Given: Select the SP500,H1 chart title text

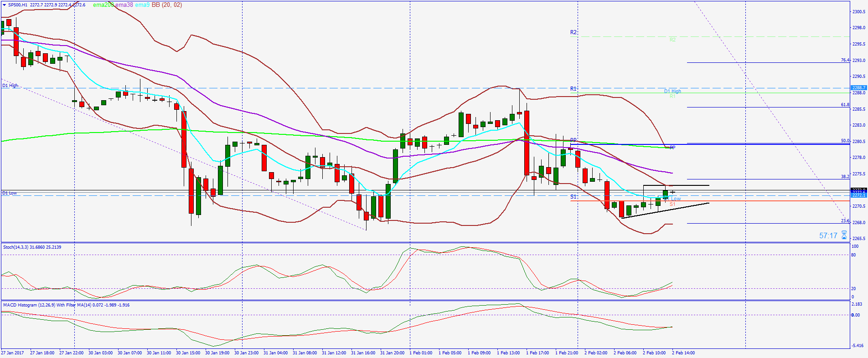Looking at the screenshot, I should click(x=17, y=5).
